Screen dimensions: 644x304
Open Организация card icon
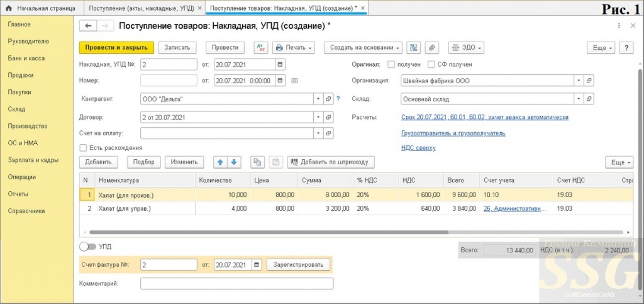pos(589,81)
